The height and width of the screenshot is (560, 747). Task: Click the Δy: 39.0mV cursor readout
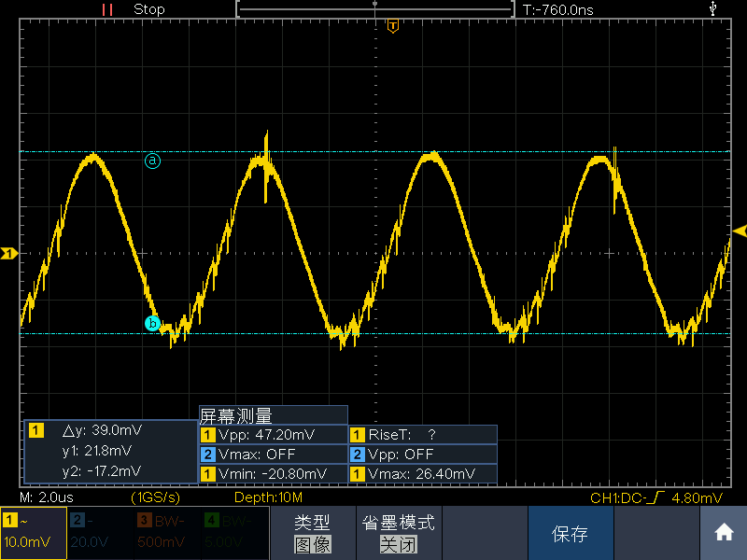tap(103, 430)
